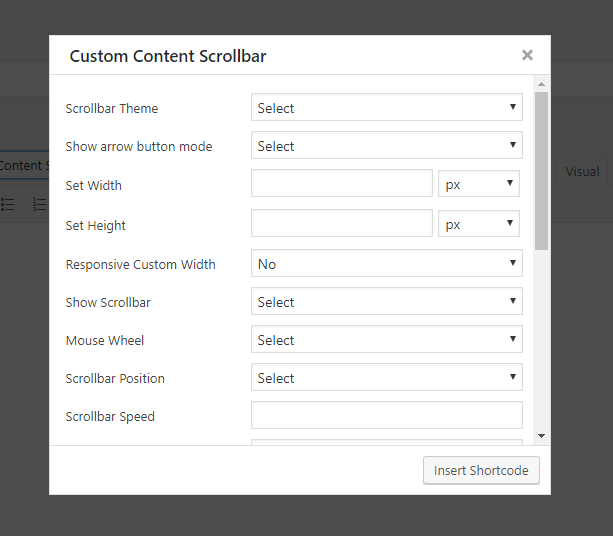Expand the Mouse Wheel dropdown
Screen dimensions: 613x536
tap(386, 340)
